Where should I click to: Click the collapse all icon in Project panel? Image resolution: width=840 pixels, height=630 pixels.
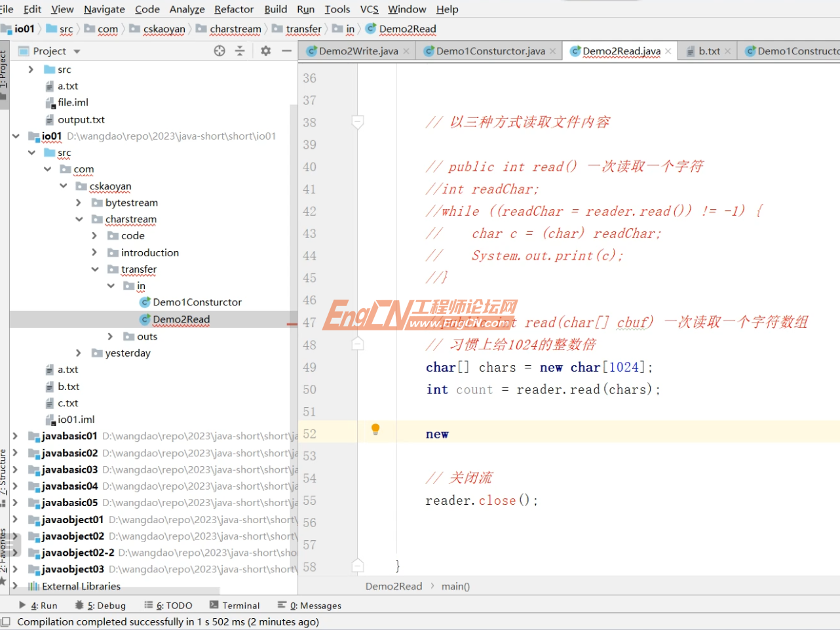click(240, 51)
